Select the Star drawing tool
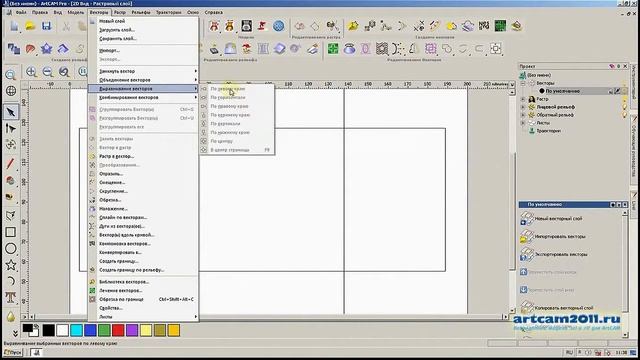The image size is (640, 360). tap(11, 264)
